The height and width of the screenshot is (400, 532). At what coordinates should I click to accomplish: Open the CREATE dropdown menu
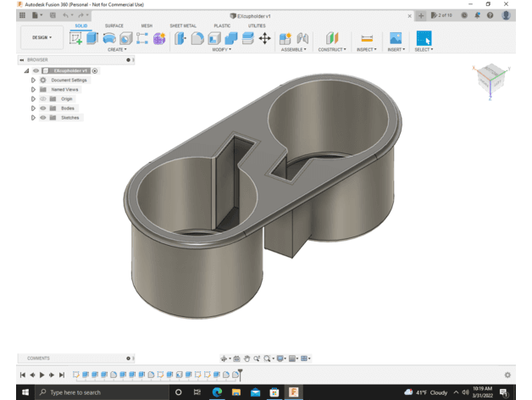tap(117, 49)
